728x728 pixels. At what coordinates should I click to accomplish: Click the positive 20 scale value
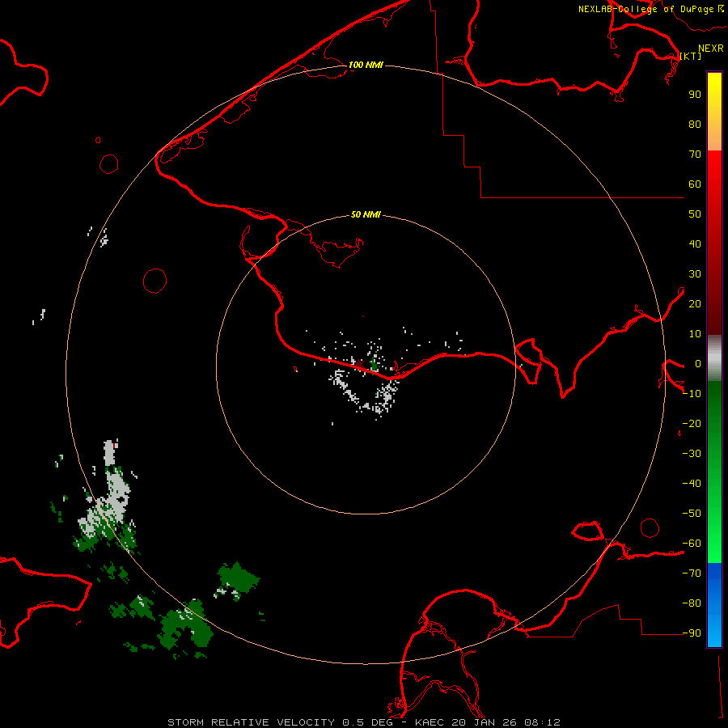coord(695,303)
